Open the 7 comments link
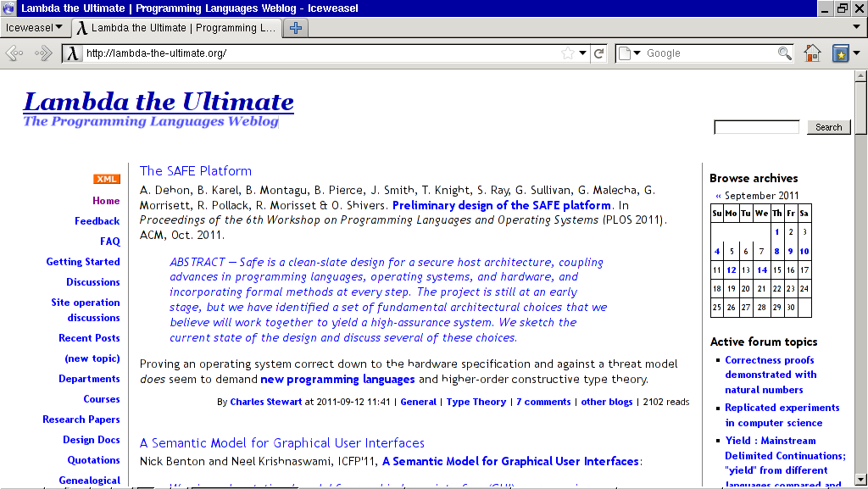 coord(543,403)
